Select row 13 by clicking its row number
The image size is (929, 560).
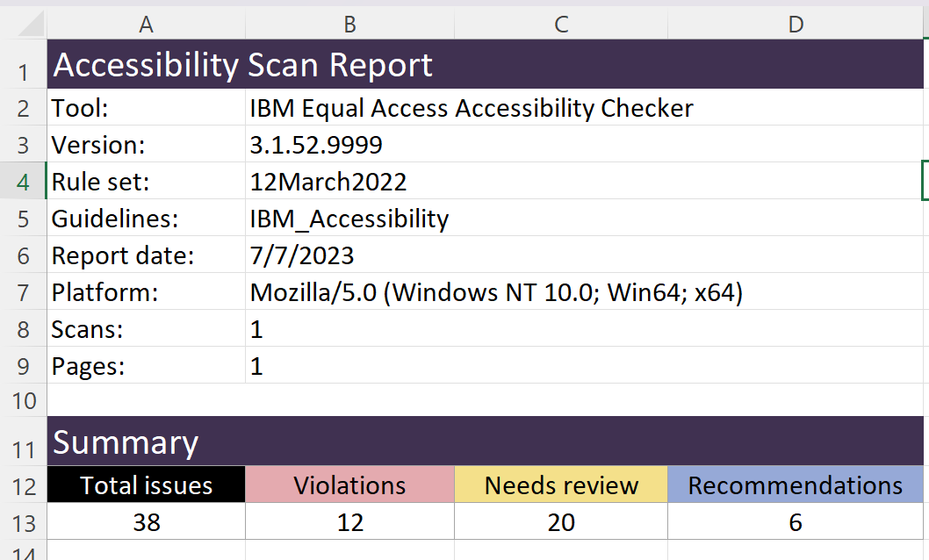(25, 521)
